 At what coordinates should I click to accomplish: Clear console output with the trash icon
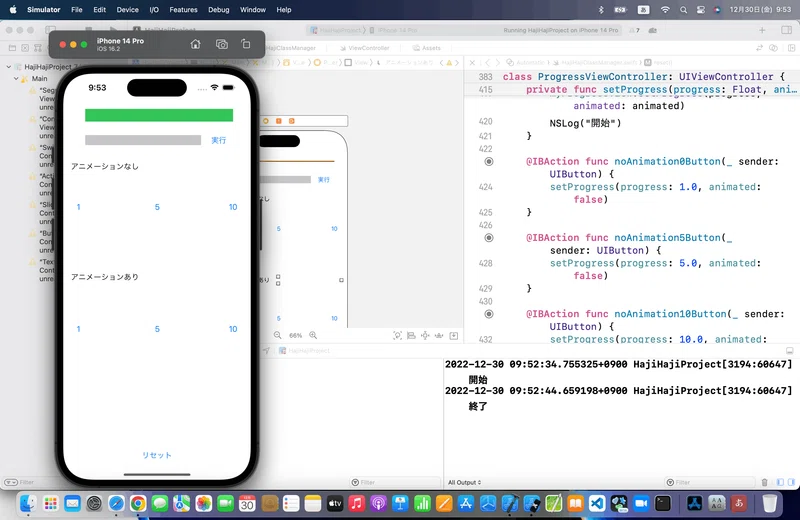pos(764,482)
